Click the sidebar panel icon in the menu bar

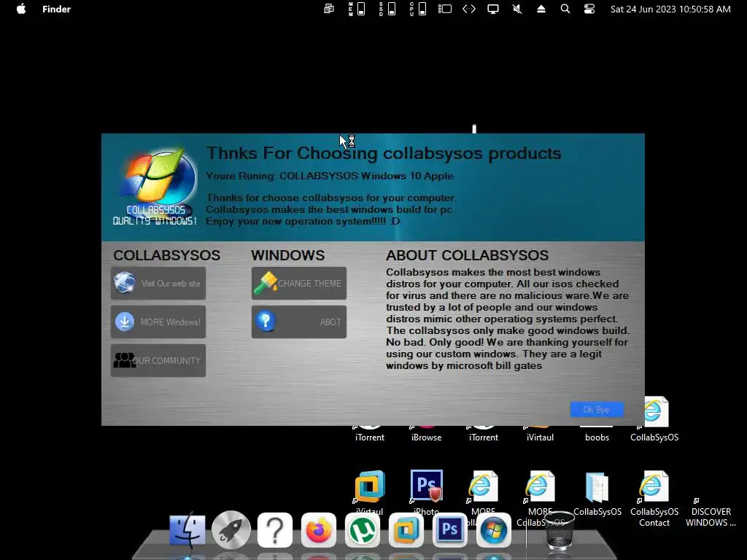[444, 9]
